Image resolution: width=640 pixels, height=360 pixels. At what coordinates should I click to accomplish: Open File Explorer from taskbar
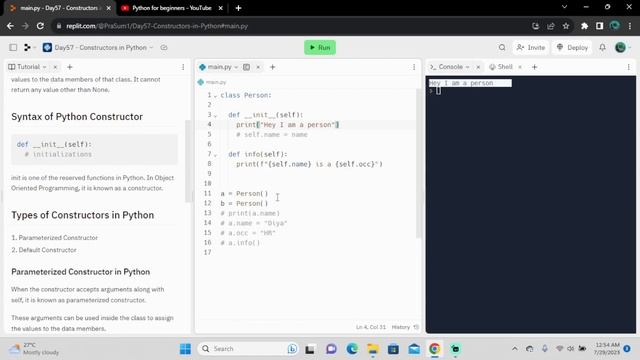(372, 349)
